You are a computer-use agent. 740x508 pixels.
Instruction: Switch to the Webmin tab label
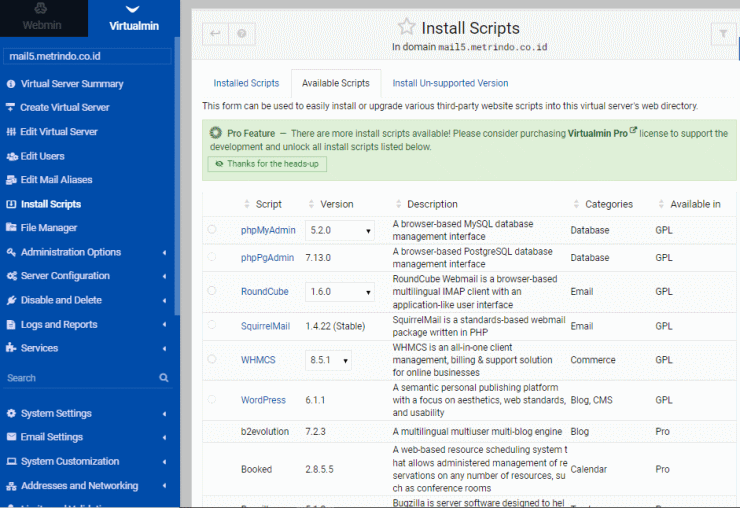42,25
